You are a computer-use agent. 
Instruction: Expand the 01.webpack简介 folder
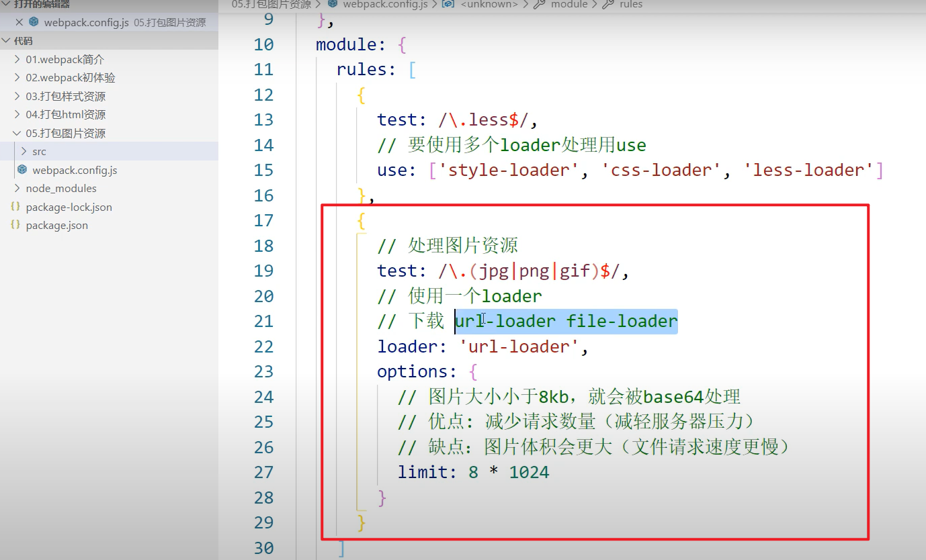(x=17, y=59)
